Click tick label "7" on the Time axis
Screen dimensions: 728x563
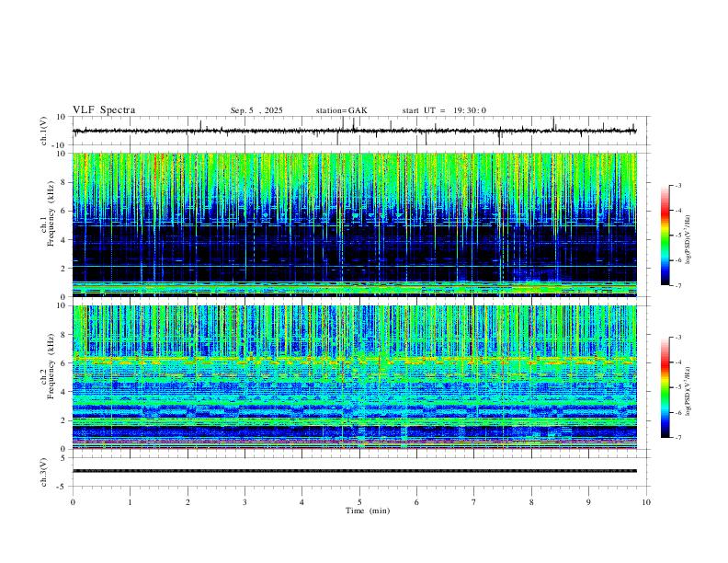coord(474,502)
